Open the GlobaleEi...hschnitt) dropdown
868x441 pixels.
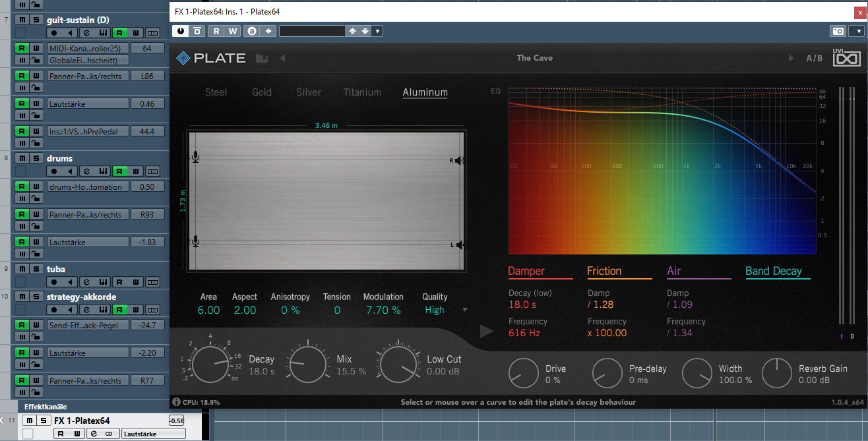[88, 60]
